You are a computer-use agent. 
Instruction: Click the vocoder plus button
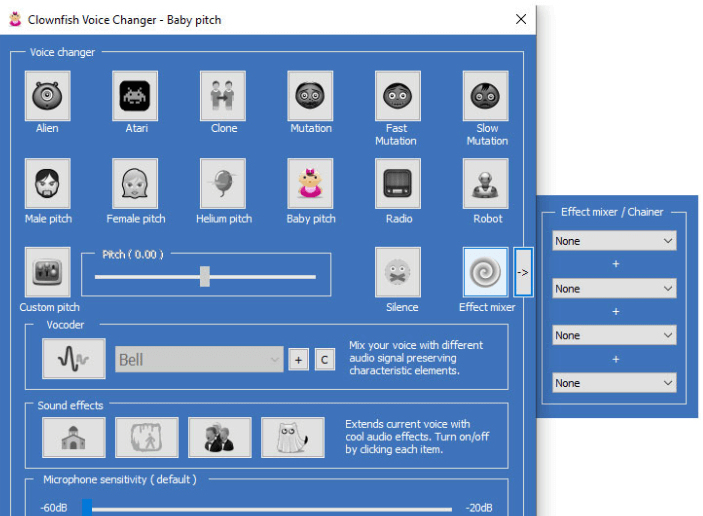pos(298,360)
